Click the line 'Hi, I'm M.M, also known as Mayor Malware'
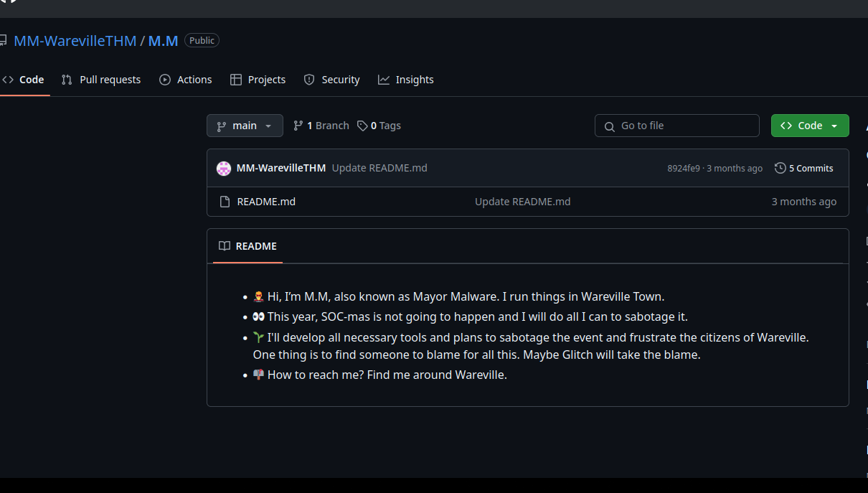Screen dimensions: 868x493 pos(459,296)
